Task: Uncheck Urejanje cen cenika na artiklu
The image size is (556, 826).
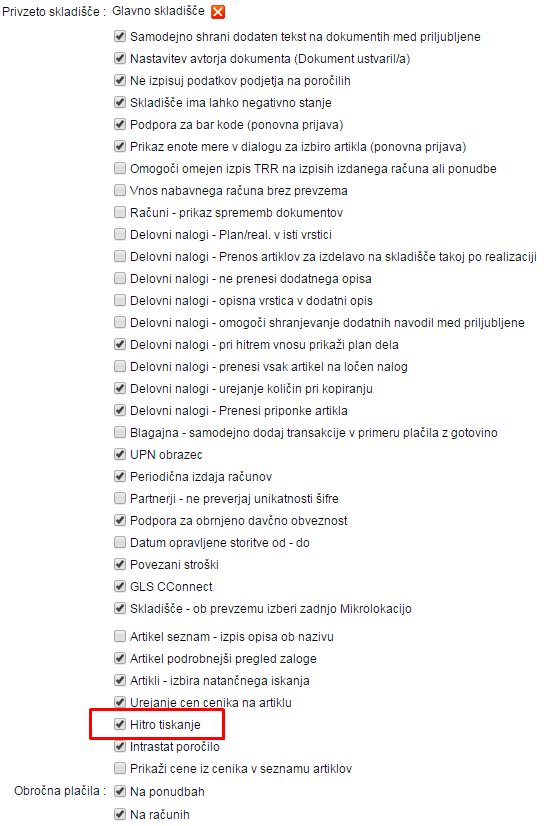Action: pos(120,702)
